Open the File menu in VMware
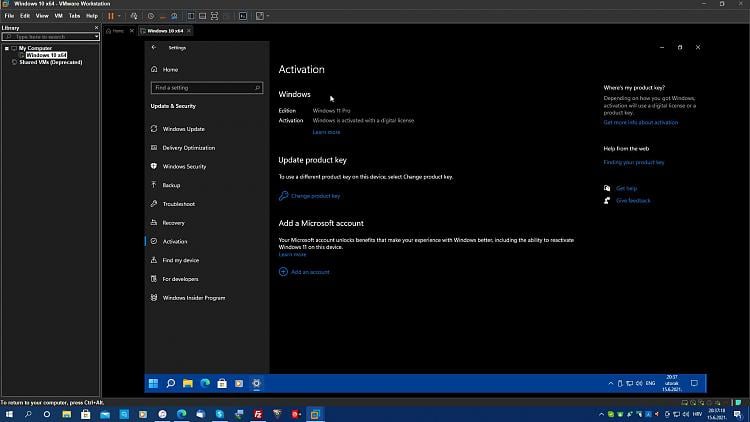This screenshot has width=750, height=422. coord(9,16)
